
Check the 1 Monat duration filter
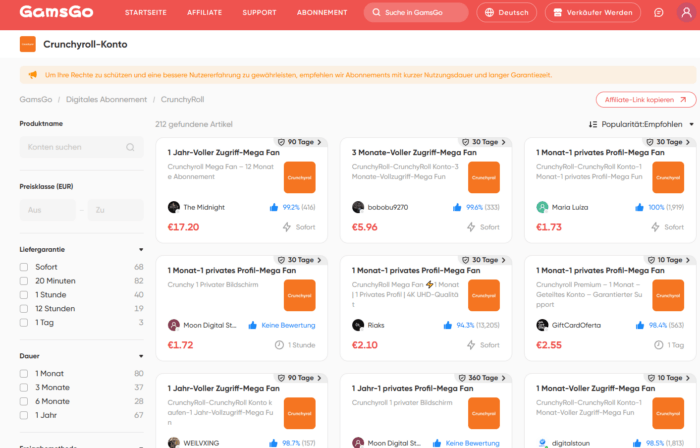(x=24, y=373)
